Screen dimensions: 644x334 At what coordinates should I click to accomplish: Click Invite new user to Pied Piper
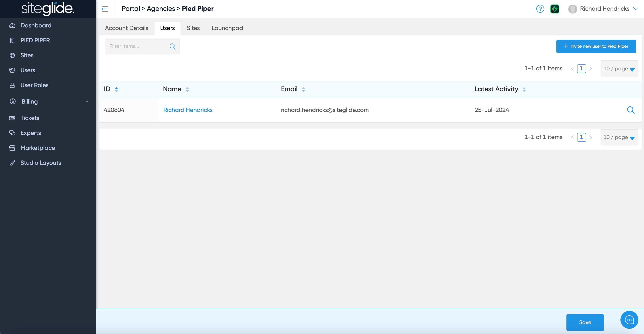click(596, 46)
